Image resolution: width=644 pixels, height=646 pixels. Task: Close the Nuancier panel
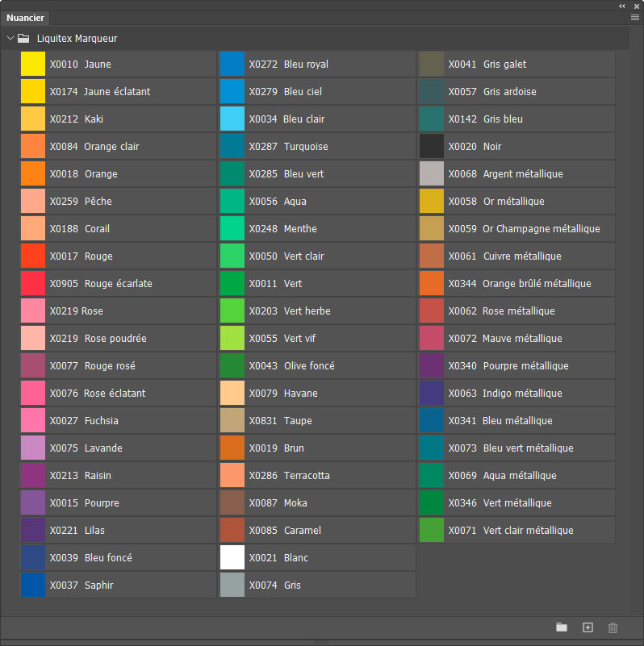(x=637, y=5)
